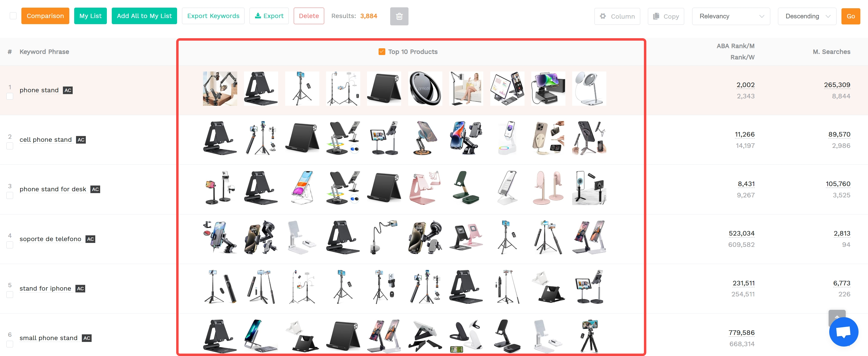
Task: Click ABA rank value 2,002
Action: (745, 85)
